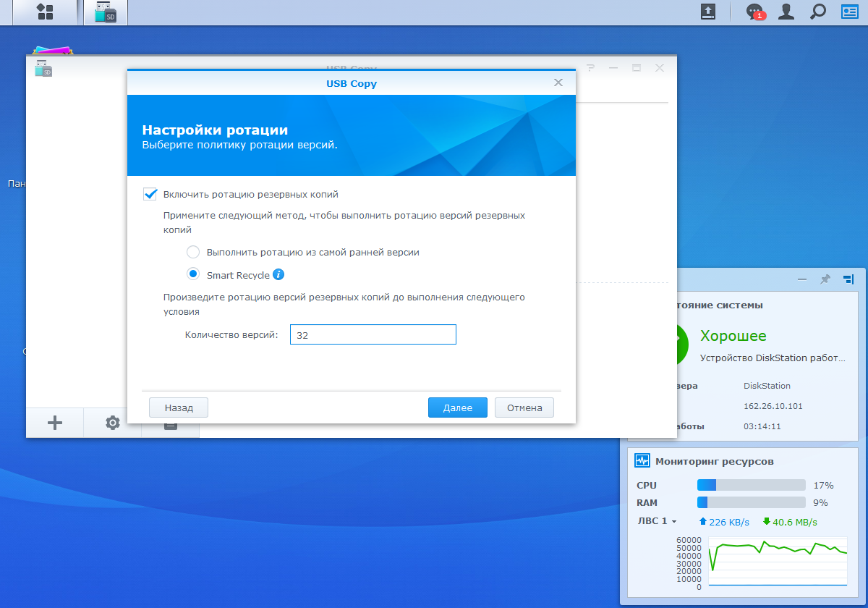Click the plus icon to add task

55,423
